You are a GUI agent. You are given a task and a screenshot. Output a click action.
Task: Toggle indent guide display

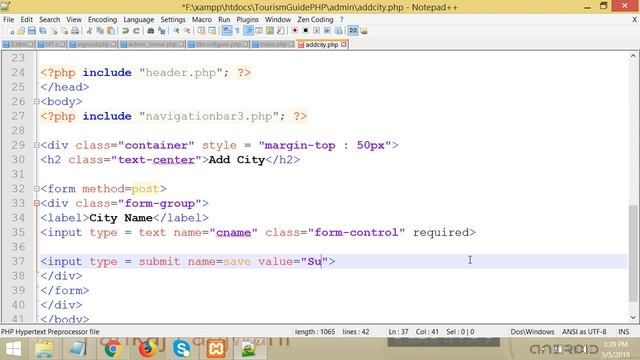249,31
